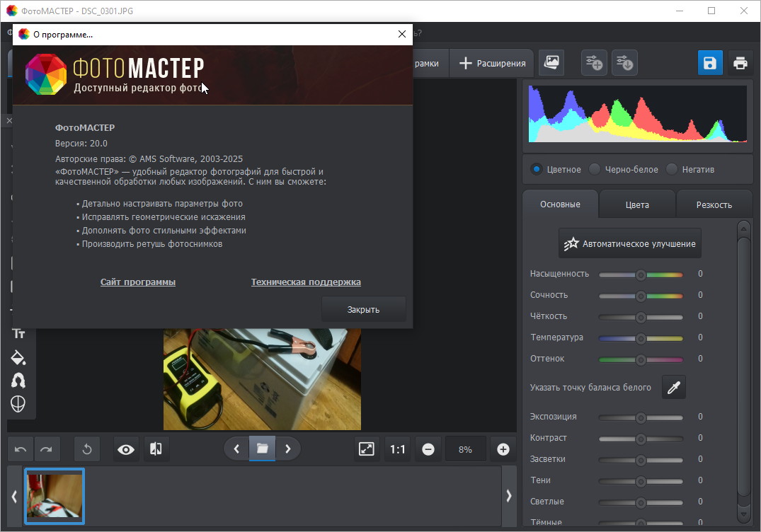Viewport: 761px width, 532px height.
Task: Open the Техническая поддержка link
Action: 306,282
